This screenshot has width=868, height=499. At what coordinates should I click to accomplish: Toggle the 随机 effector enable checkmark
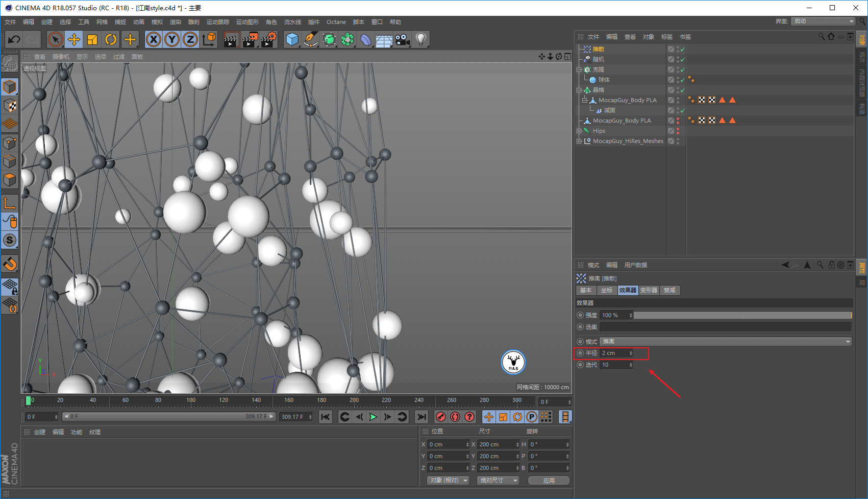(x=682, y=60)
